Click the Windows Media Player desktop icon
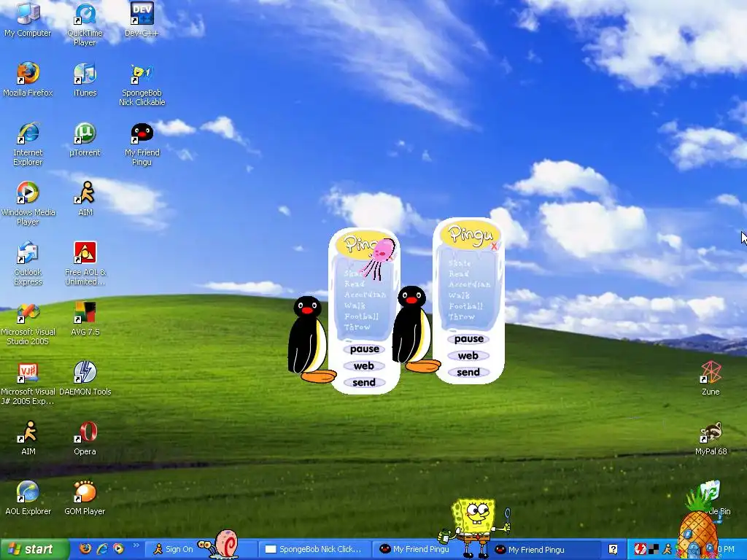Screen dimensions: 747x560 (28, 204)
